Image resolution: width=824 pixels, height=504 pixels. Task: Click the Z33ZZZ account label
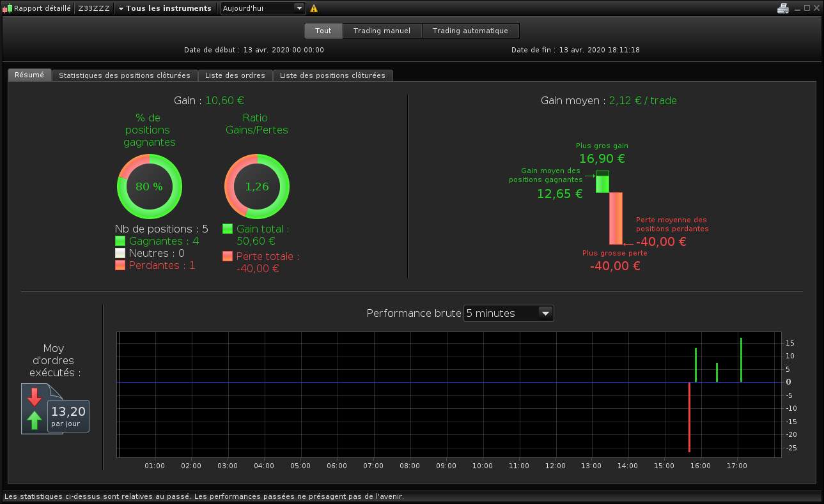(x=94, y=8)
